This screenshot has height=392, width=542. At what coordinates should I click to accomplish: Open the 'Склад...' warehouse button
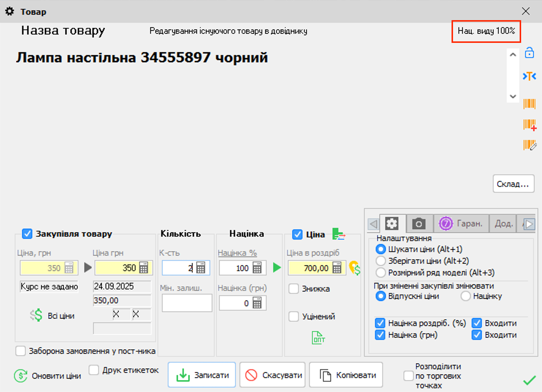(x=513, y=184)
